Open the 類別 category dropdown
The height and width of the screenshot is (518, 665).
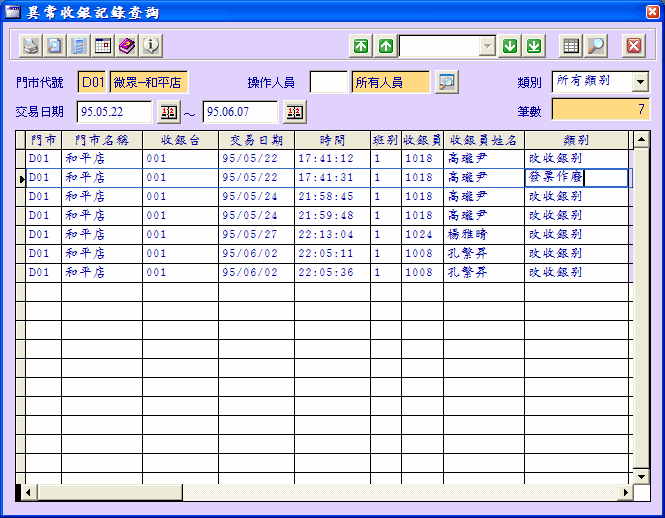(x=640, y=81)
